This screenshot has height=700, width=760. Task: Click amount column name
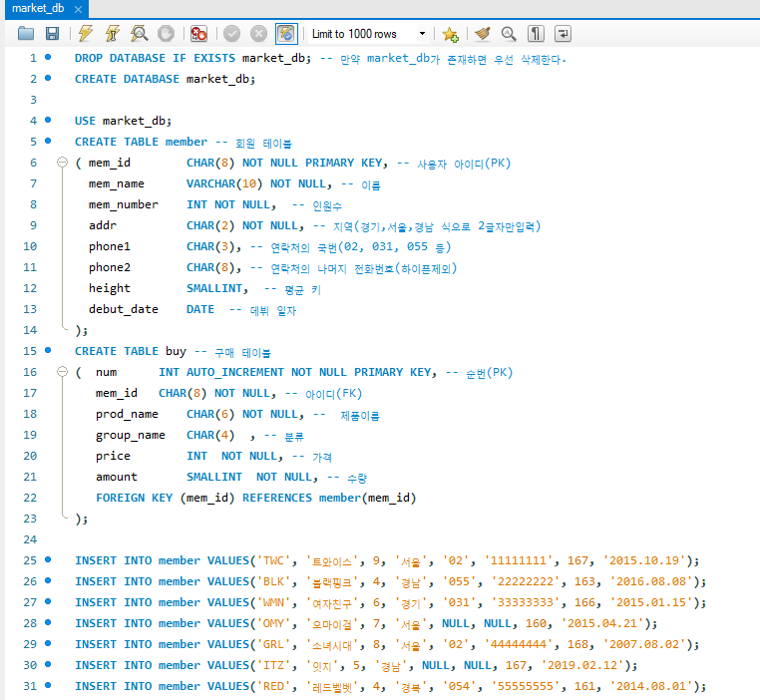117,477
